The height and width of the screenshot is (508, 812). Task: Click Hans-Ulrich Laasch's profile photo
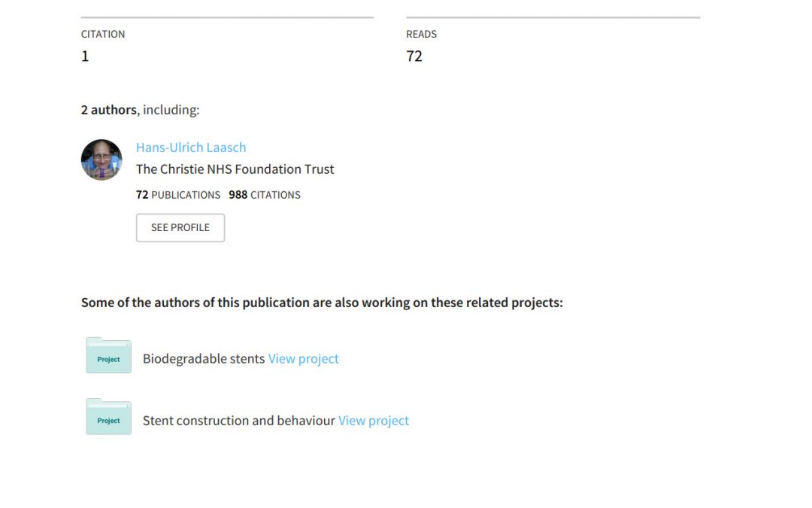coord(101,160)
